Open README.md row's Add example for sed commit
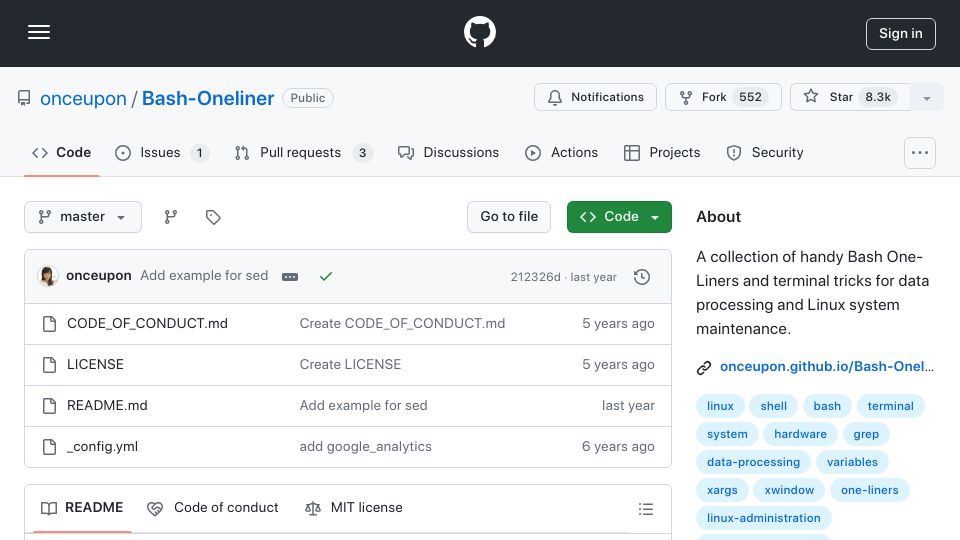This screenshot has width=960, height=540. [x=363, y=405]
